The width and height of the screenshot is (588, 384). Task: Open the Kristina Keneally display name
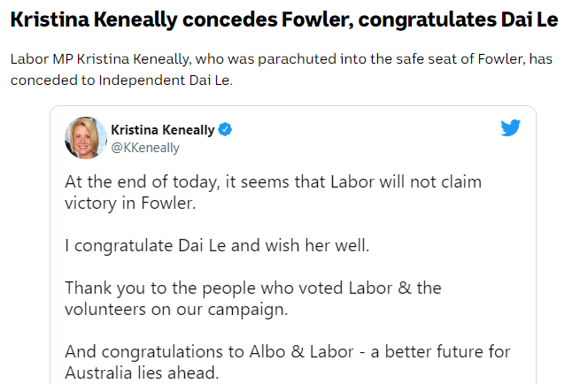[163, 130]
